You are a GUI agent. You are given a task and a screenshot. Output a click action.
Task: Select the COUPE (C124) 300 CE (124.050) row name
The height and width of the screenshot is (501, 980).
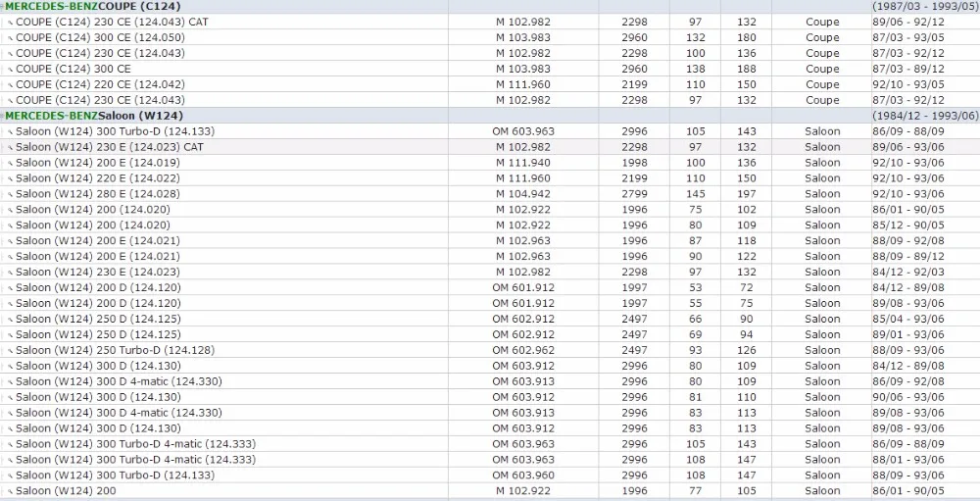(x=100, y=37)
